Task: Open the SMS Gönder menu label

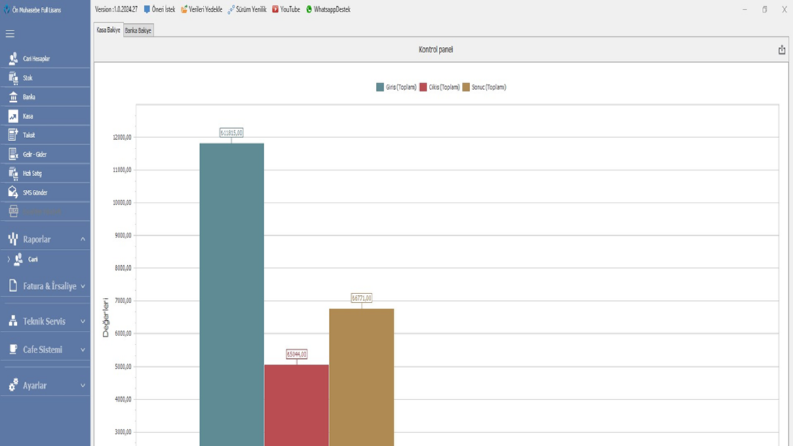Action: (x=35, y=192)
